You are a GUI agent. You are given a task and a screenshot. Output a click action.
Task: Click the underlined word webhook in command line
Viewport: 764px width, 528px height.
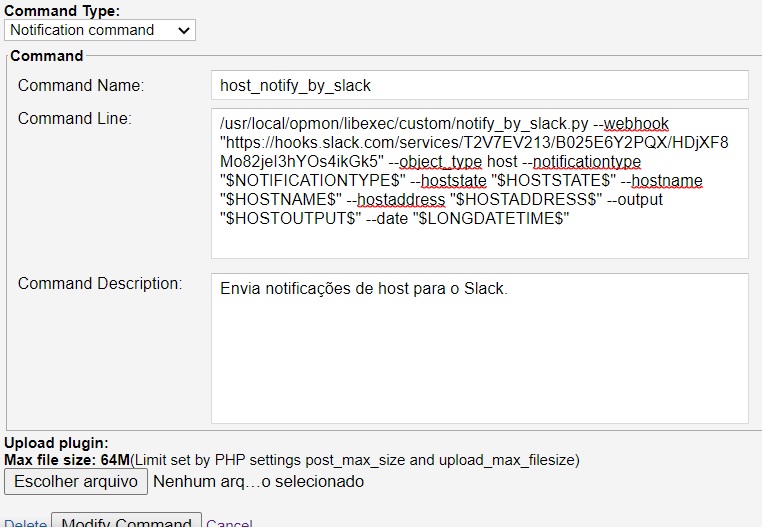tap(636, 124)
